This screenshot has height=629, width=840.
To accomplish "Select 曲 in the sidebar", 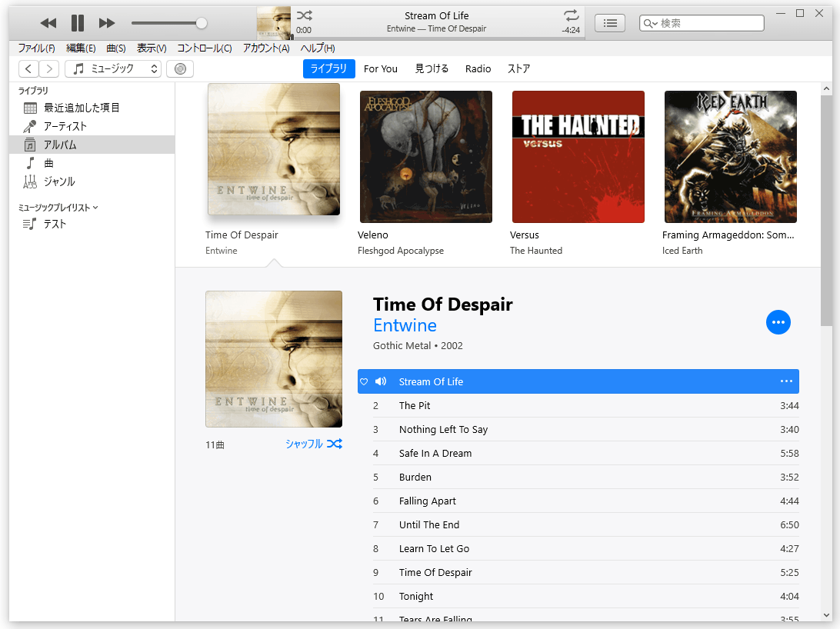I will [92, 163].
